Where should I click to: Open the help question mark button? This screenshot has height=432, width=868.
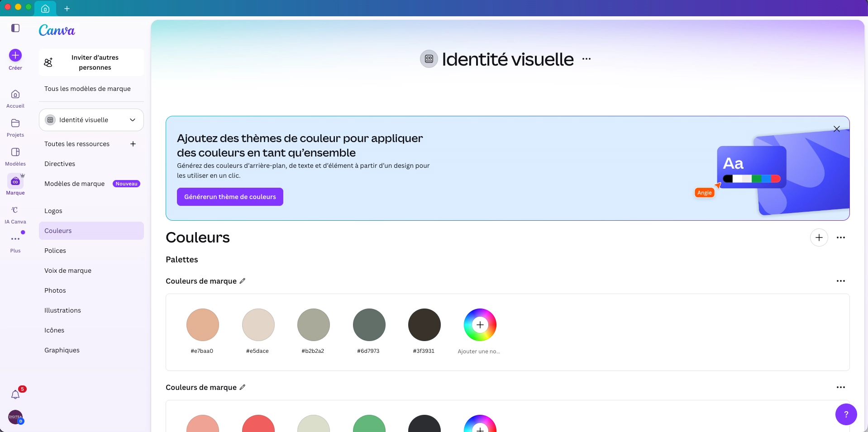[x=846, y=414]
